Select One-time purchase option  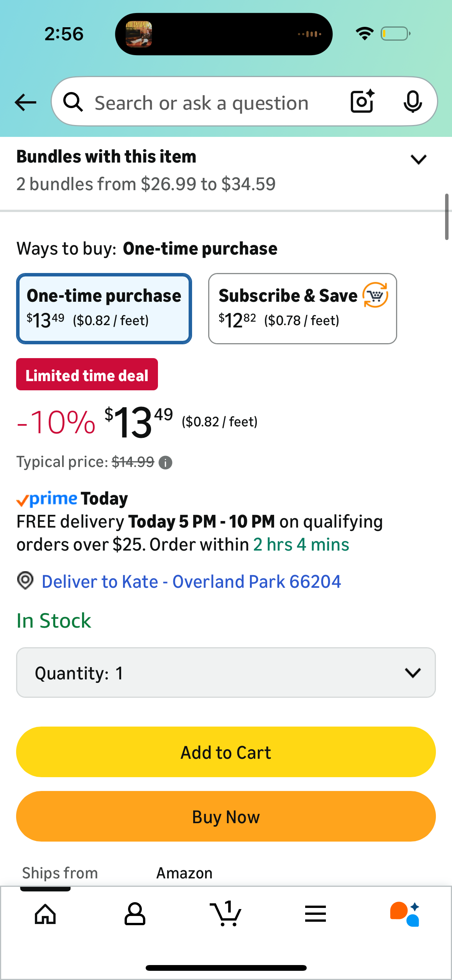click(104, 309)
